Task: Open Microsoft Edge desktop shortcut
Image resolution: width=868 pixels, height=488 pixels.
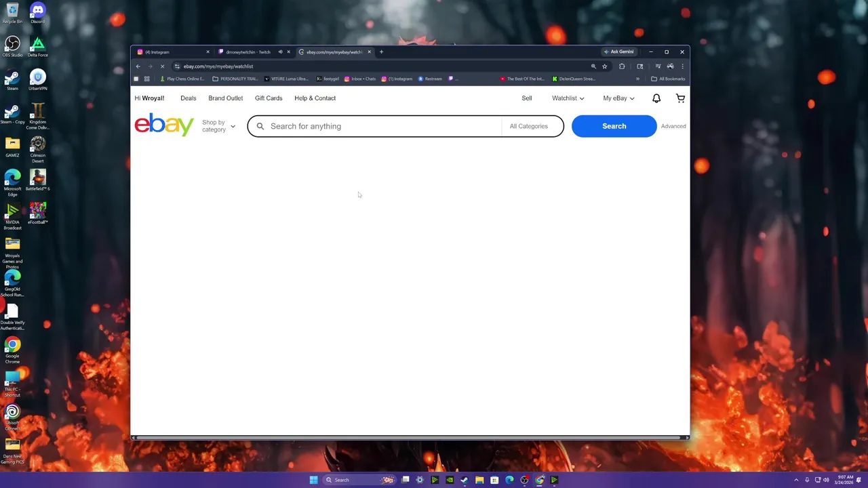Action: 12,182
